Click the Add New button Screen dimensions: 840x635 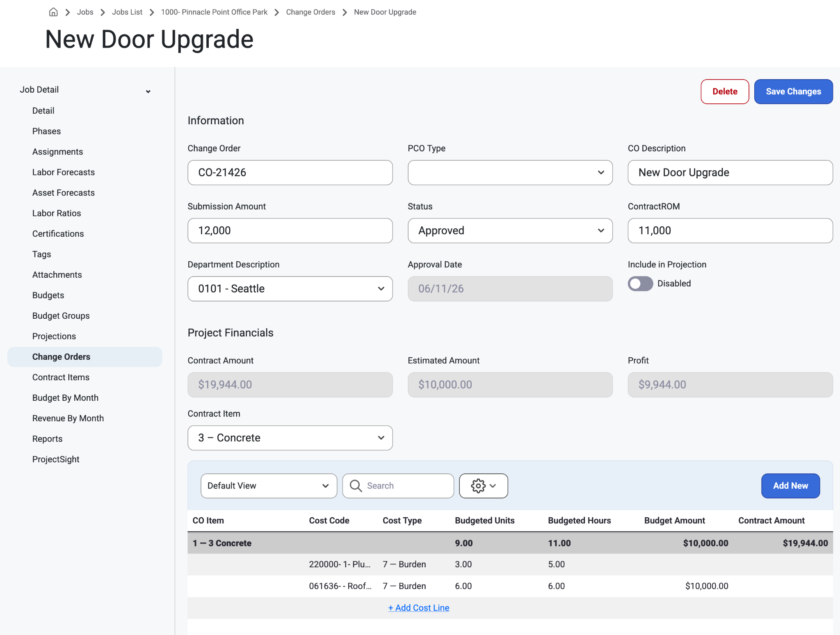[790, 486]
